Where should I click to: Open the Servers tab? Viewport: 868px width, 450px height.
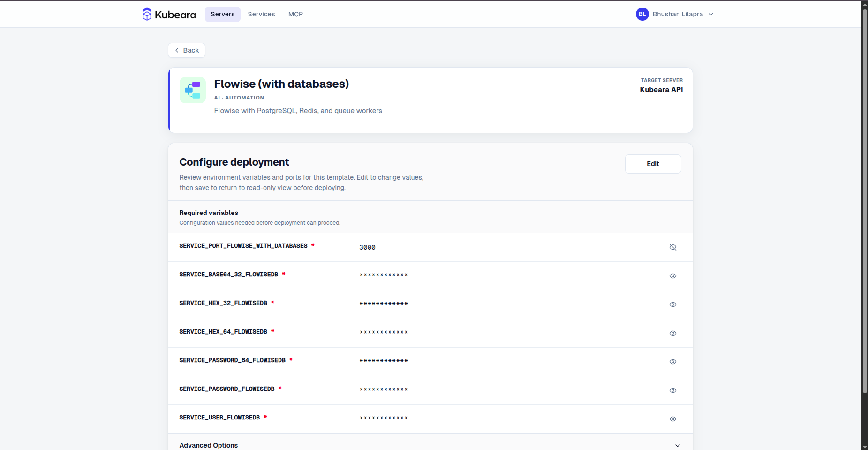click(x=223, y=14)
